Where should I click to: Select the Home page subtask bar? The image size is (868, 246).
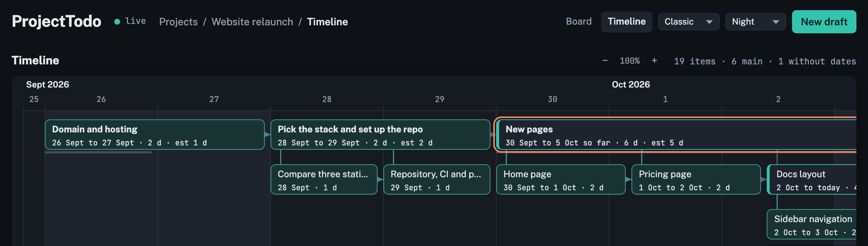(561, 179)
